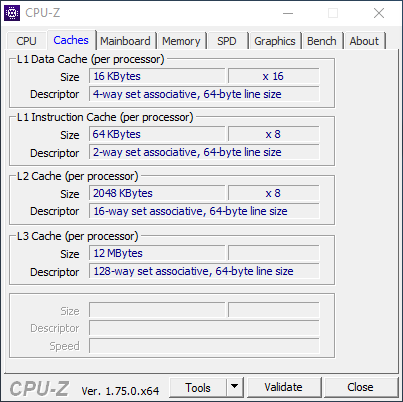
Task: Click the L1 Instruction size '64 KBytes'
Action: 157,134
